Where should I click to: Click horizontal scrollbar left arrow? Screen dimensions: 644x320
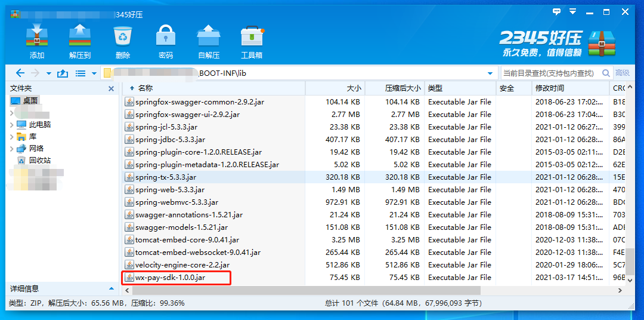[x=128, y=290]
